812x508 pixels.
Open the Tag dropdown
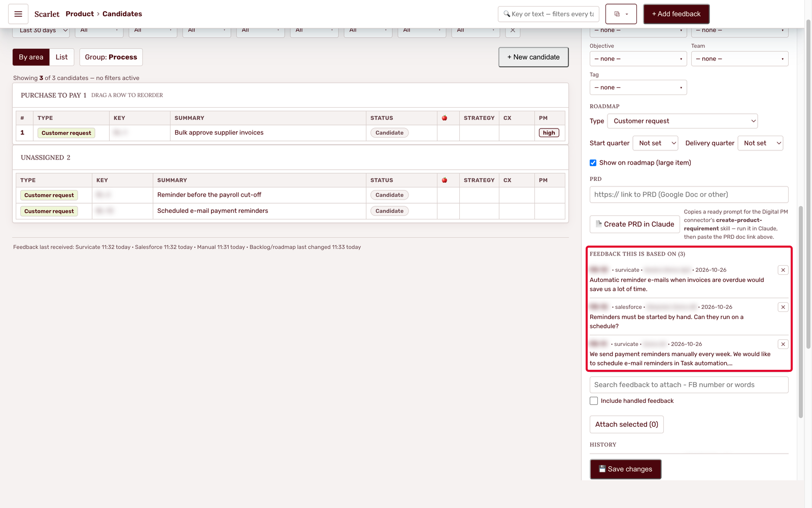(x=638, y=87)
